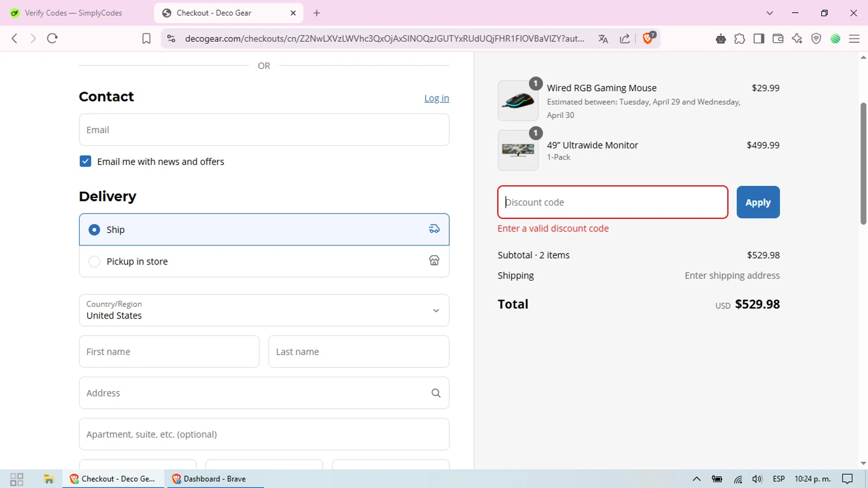The height and width of the screenshot is (488, 868).
Task: Click the Wired RGB Gaming Mouse name
Action: click(602, 88)
